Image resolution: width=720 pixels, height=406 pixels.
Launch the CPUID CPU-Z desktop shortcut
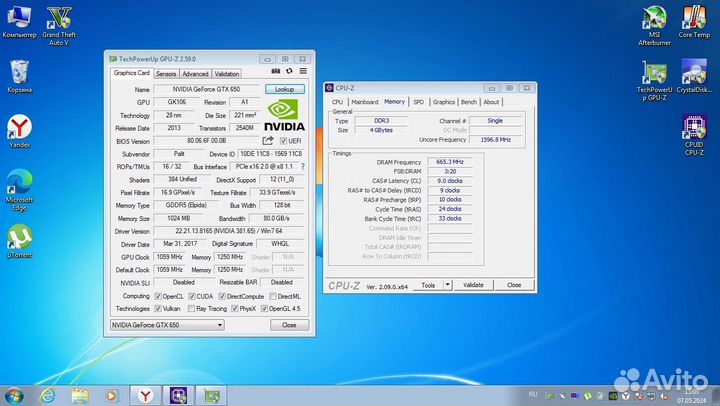[694, 135]
